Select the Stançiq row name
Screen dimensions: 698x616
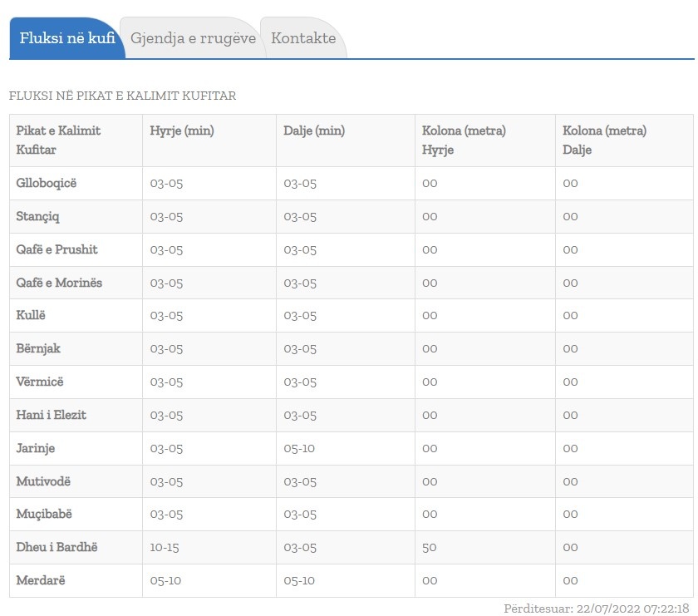pyautogui.click(x=38, y=216)
